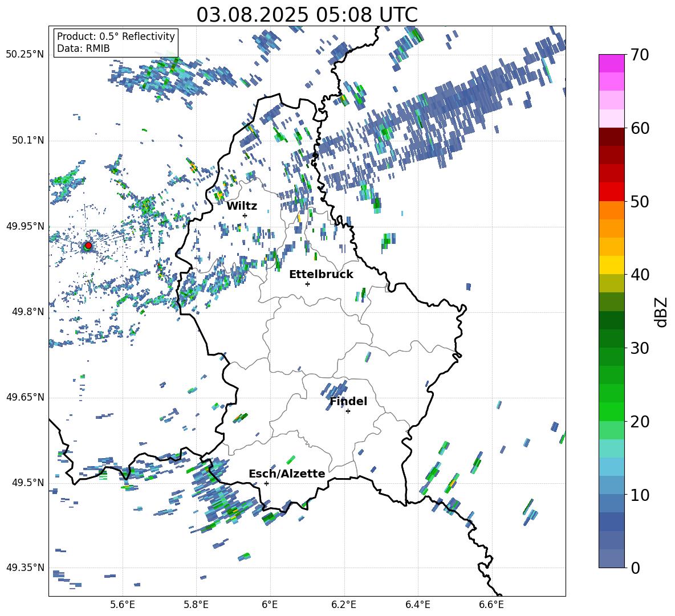This screenshot has height=616, width=675.
Task: Click the 49.65°N latitude label
Action: click(x=25, y=397)
